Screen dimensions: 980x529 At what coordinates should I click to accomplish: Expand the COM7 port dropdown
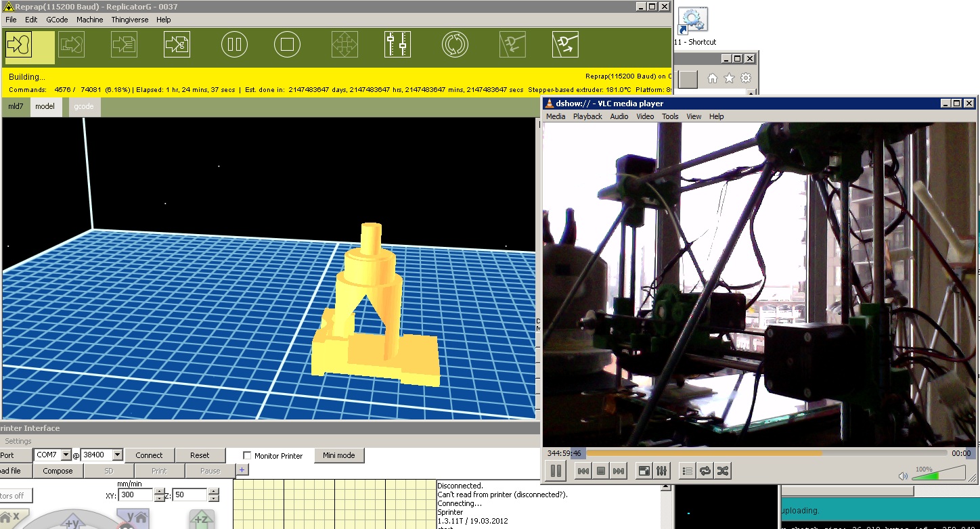click(x=66, y=455)
